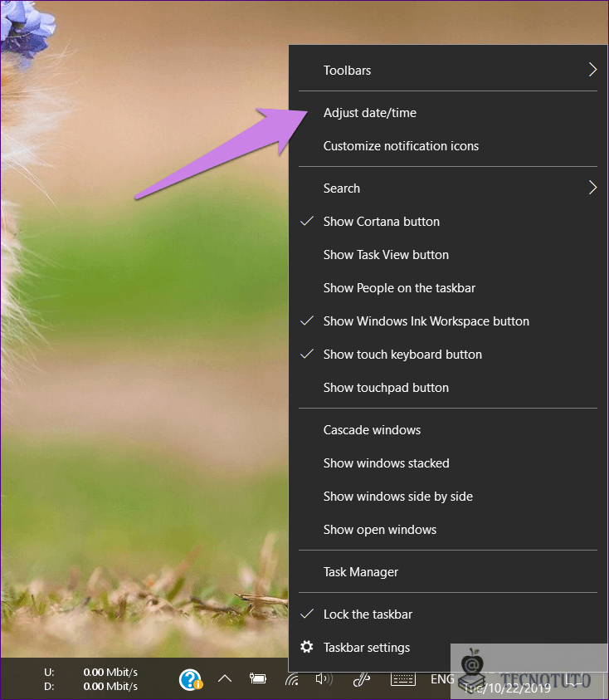
Task: Open Customize notification icons
Action: 447,145
